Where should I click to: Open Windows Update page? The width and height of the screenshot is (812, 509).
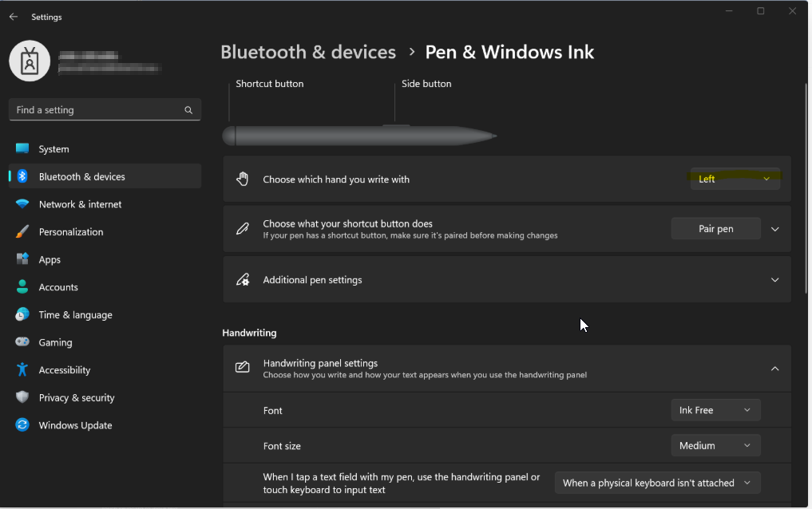(x=105, y=425)
